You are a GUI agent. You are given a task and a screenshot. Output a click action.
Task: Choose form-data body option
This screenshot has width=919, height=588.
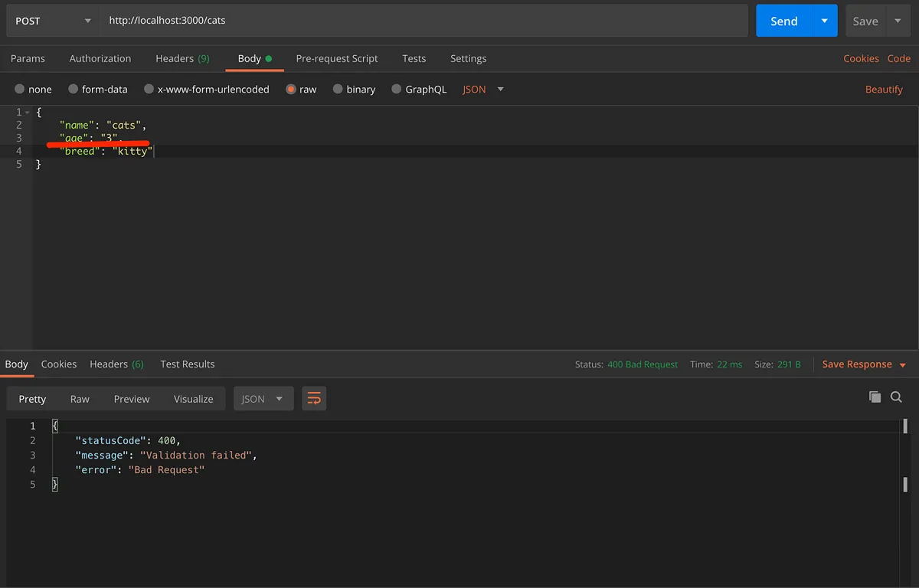pyautogui.click(x=98, y=89)
